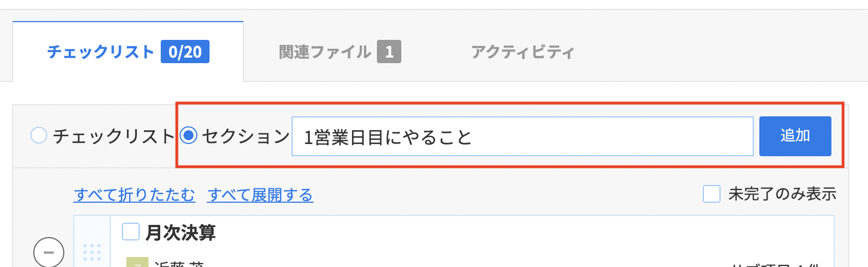Click the 月次決算 item title
Viewport: 868px width, 267px height.
[x=181, y=233]
